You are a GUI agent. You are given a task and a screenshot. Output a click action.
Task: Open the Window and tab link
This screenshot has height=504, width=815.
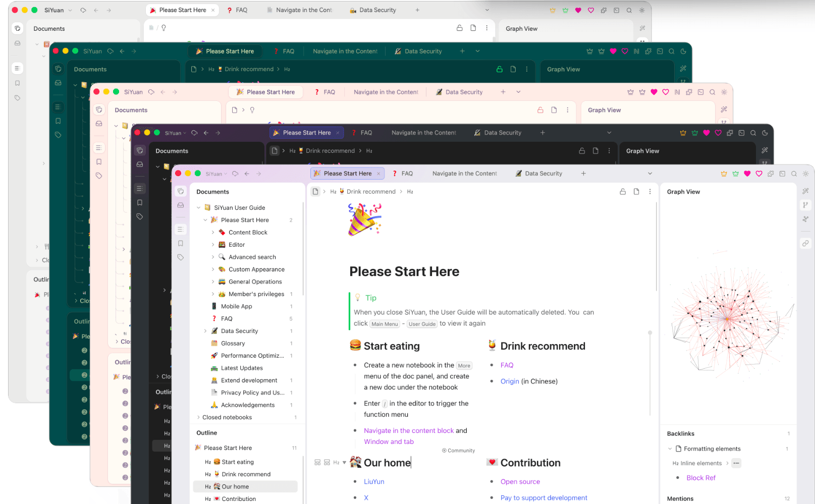point(389,441)
